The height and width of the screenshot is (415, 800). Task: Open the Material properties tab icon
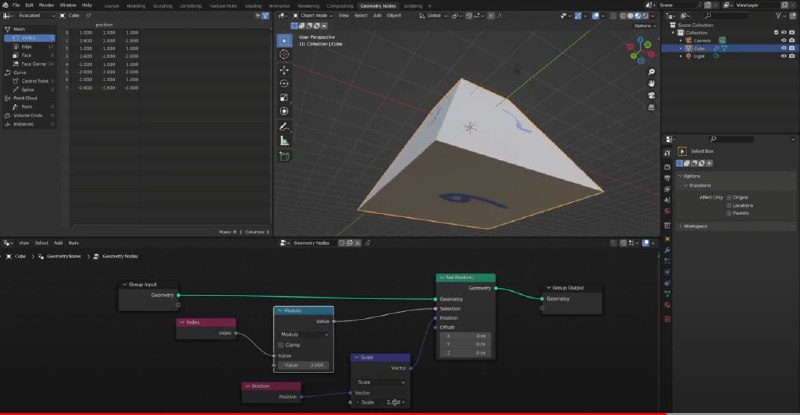point(667,305)
